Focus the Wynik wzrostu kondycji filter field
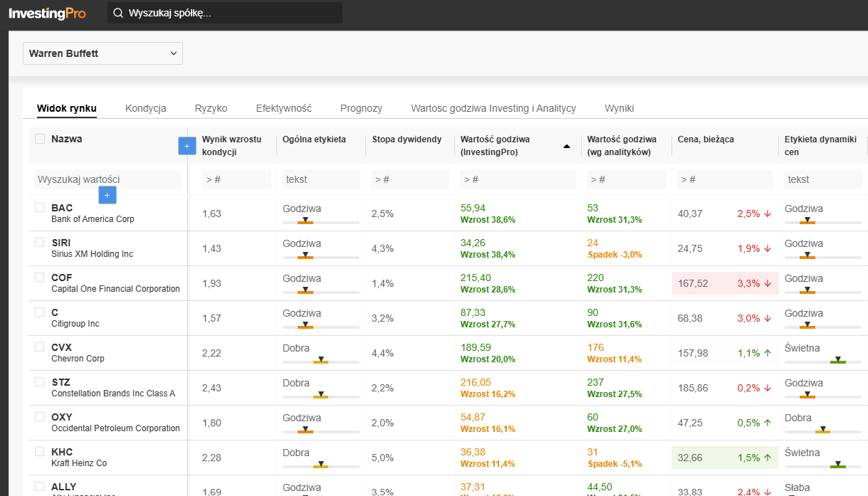The width and height of the screenshot is (868, 496). pos(236,179)
